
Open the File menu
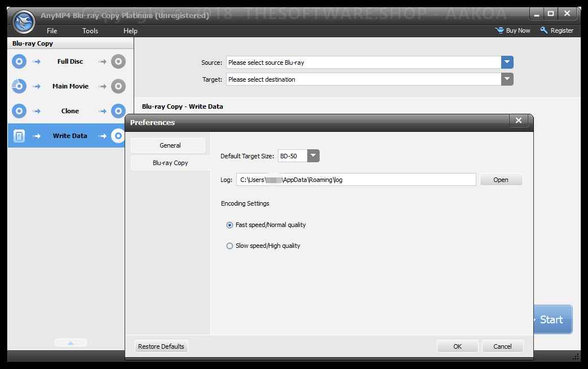pyautogui.click(x=52, y=31)
